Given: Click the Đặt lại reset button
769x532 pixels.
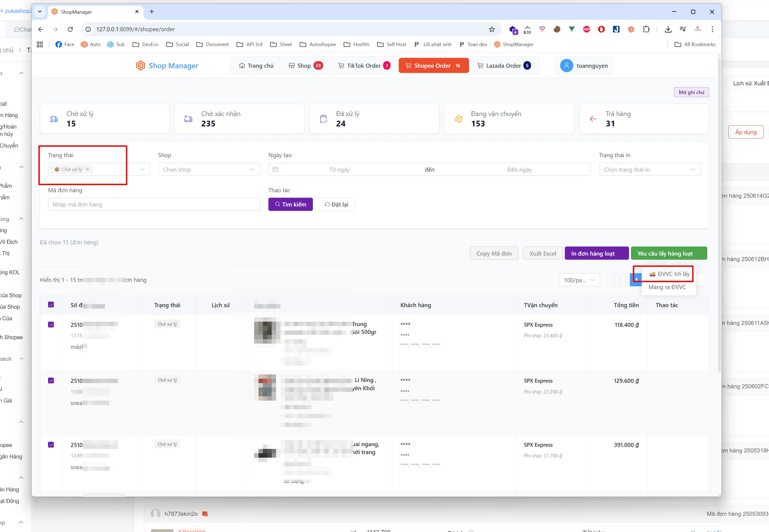Looking at the screenshot, I should [336, 204].
